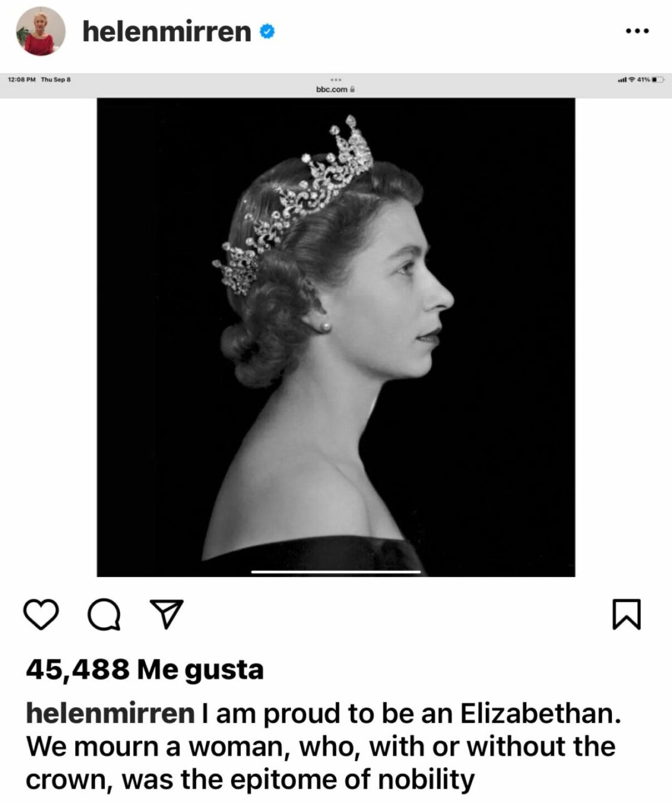Click the blue verified badge
Screen dimensions: 672x802
pos(267,32)
